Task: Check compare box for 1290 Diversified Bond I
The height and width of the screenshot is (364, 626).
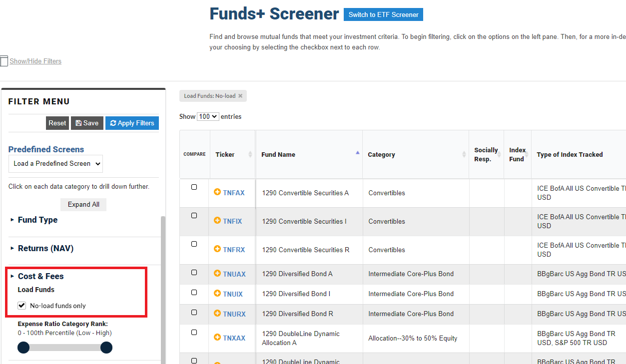Action: click(194, 293)
